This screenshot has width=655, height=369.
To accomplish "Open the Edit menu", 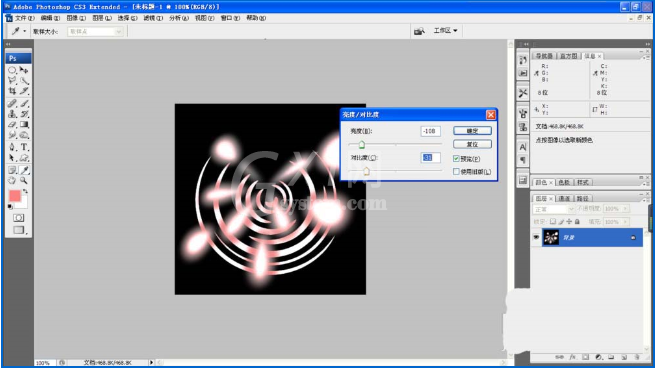I will tap(50, 18).
